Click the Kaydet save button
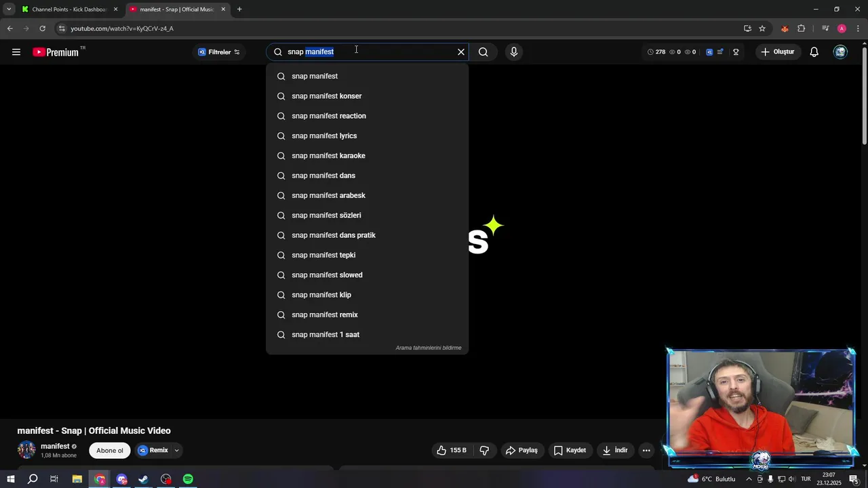This screenshot has height=488, width=868. click(x=570, y=451)
